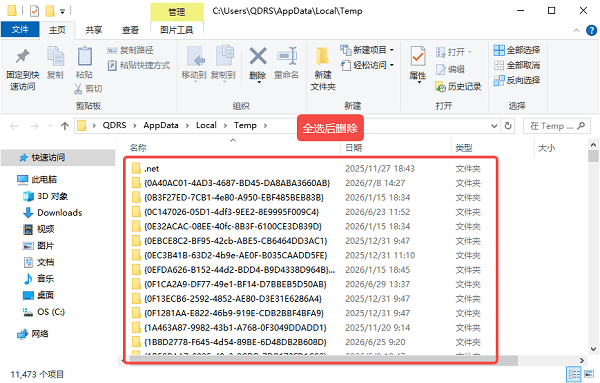Click the 复制 copy icon
The image size is (600, 383).
click(x=55, y=57)
